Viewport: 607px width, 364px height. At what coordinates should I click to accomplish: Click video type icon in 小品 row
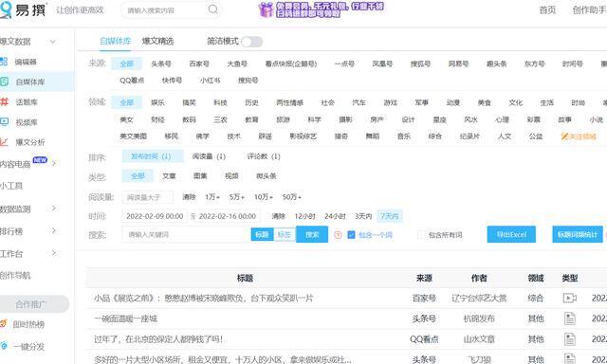569,298
